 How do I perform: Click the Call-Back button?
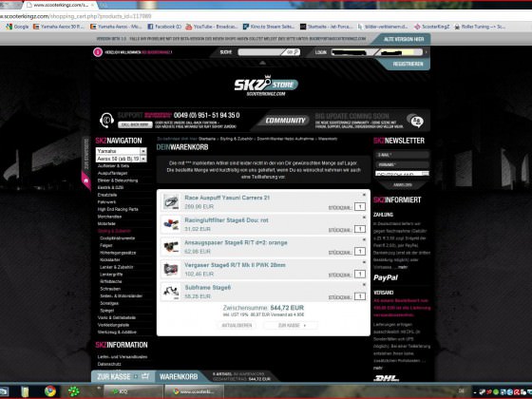(135, 124)
